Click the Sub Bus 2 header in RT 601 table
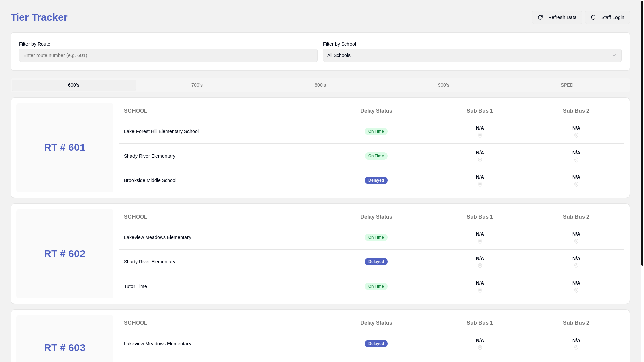The width and height of the screenshot is (644, 362). click(x=576, y=111)
